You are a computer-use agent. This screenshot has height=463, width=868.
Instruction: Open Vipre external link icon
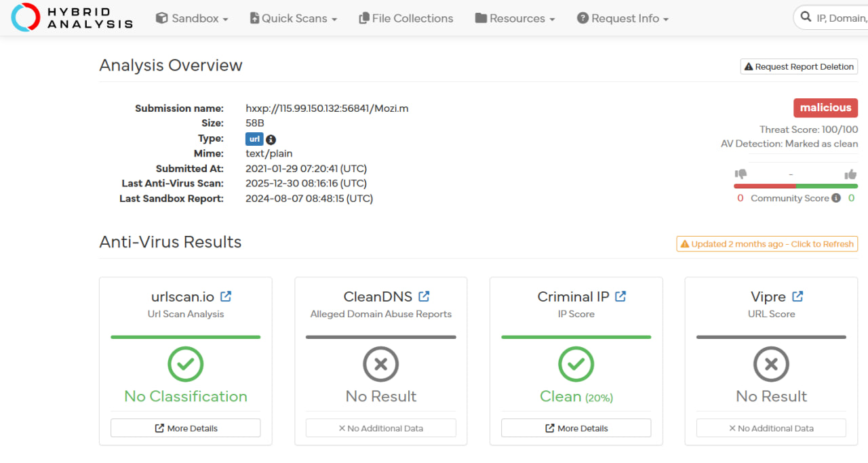pyautogui.click(x=797, y=296)
